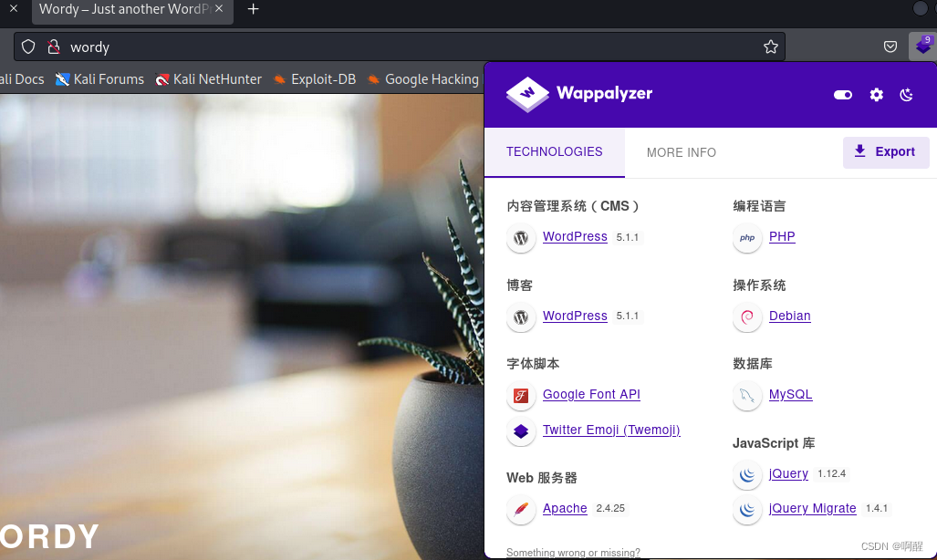Screen dimensions: 937x560
Task: Open WordPress link under 博客
Action: tap(575, 316)
